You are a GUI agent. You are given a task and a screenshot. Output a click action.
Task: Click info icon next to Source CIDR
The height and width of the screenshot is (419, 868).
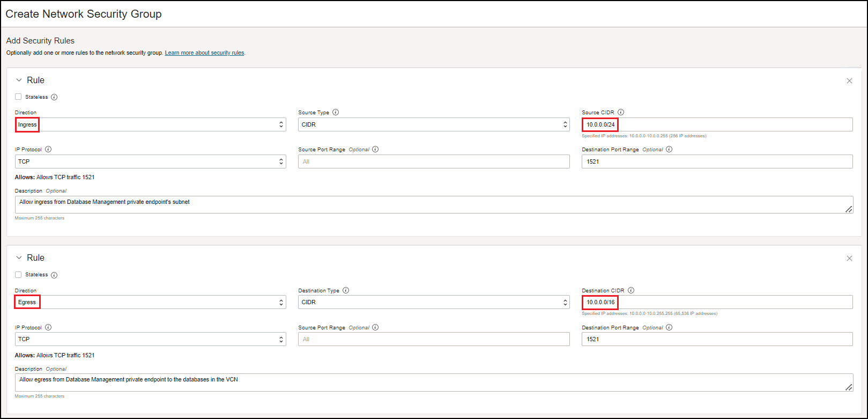point(620,113)
